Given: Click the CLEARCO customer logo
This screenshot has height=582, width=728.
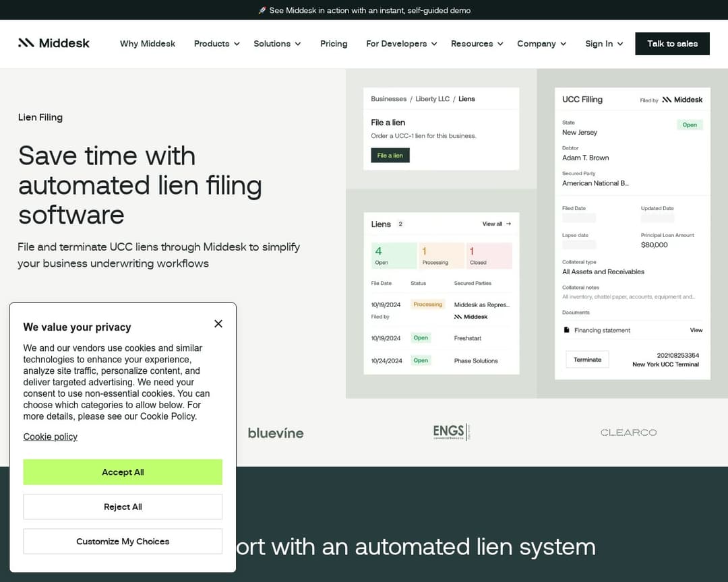Looking at the screenshot, I should tap(629, 432).
